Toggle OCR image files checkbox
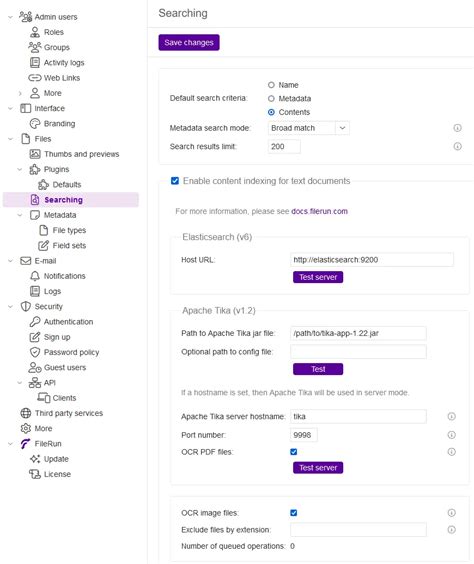Image resolution: width=474 pixels, height=564 pixels. (x=293, y=513)
